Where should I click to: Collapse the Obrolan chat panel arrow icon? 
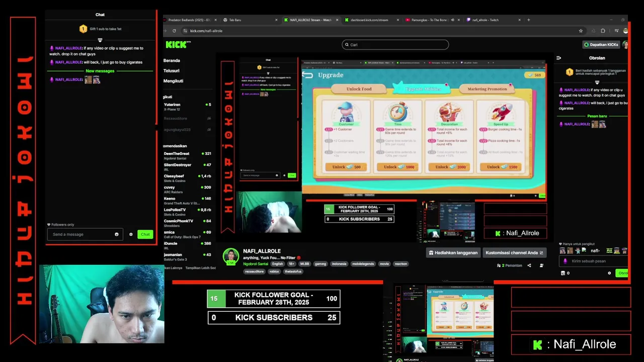click(x=558, y=58)
